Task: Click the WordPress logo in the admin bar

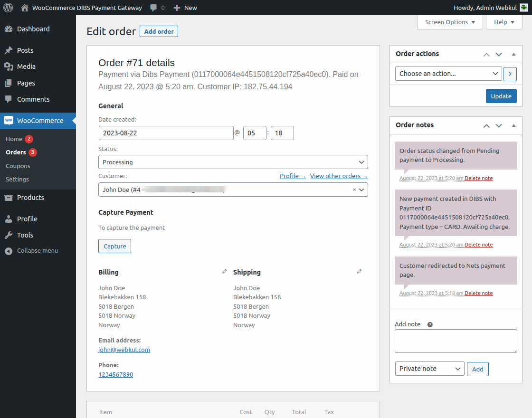Action: (x=8, y=8)
